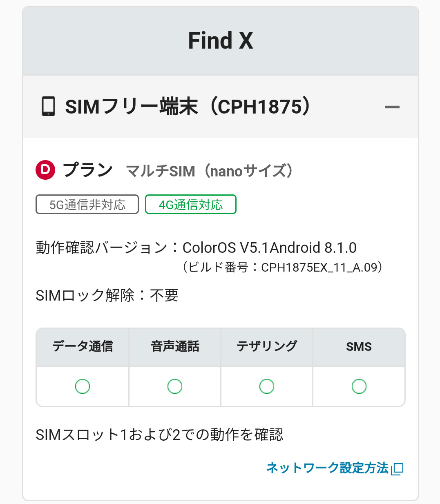This screenshot has width=440, height=504.
Task: Open the ネットワーク設定方法 link
Action: 327,468
